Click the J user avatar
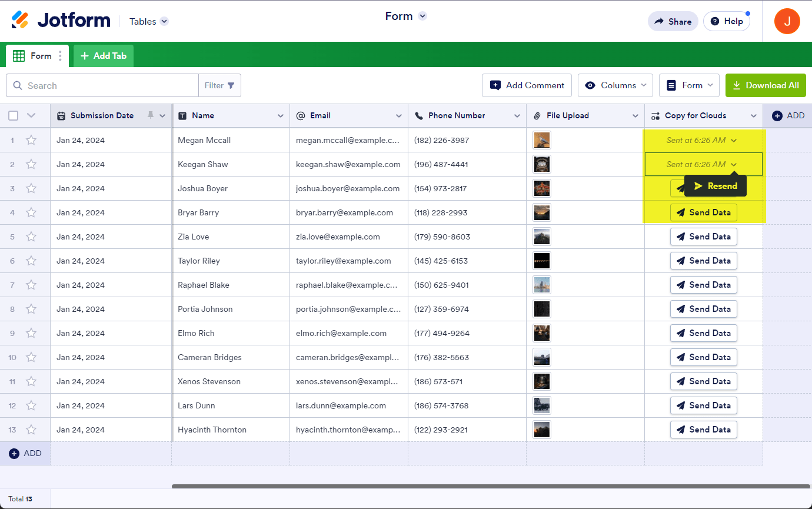The image size is (812, 509). click(787, 21)
